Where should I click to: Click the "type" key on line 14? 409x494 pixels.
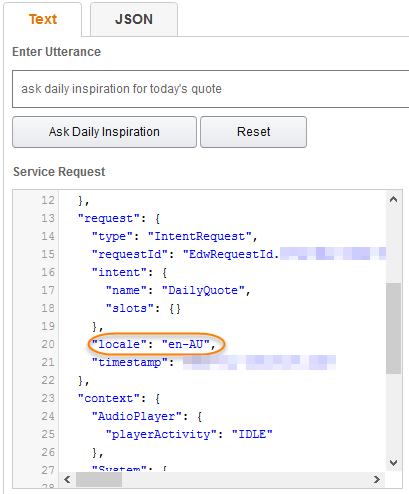[112, 237]
